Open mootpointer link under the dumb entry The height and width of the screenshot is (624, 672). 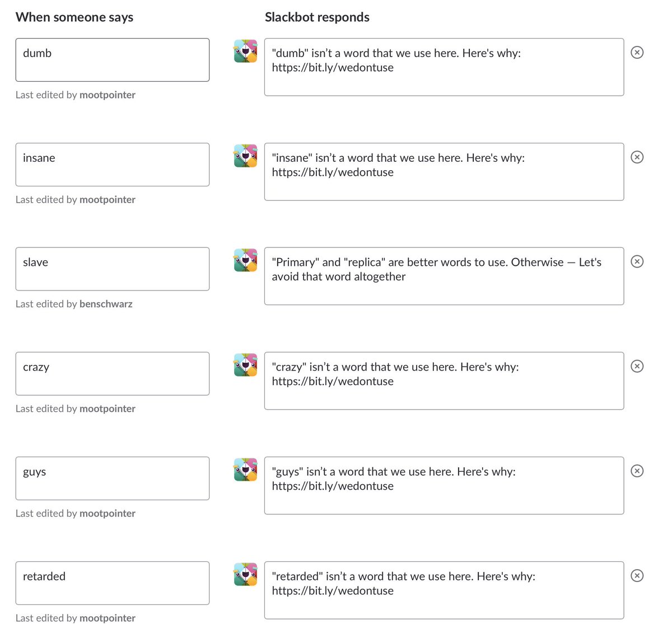pyautogui.click(x=108, y=95)
